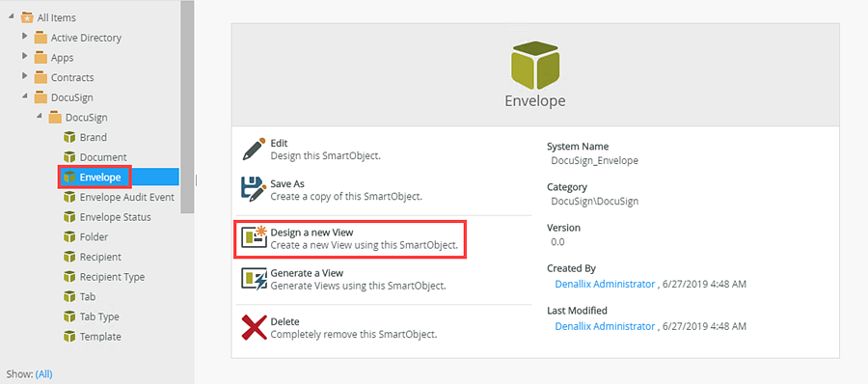Collapse the top-level DocuSign folder
The image size is (868, 385).
(24, 96)
